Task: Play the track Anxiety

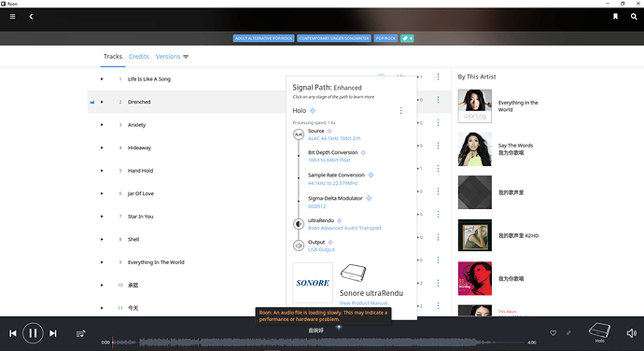Action: click(102, 125)
